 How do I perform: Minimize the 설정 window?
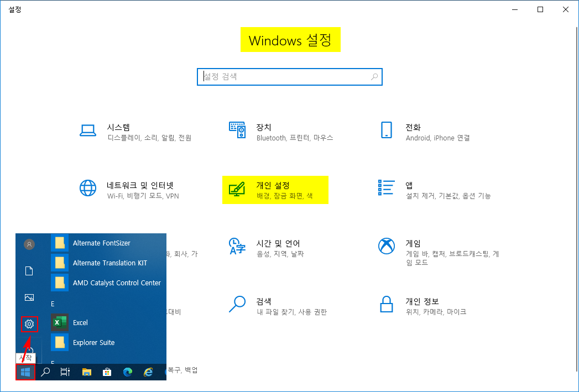tap(515, 9)
